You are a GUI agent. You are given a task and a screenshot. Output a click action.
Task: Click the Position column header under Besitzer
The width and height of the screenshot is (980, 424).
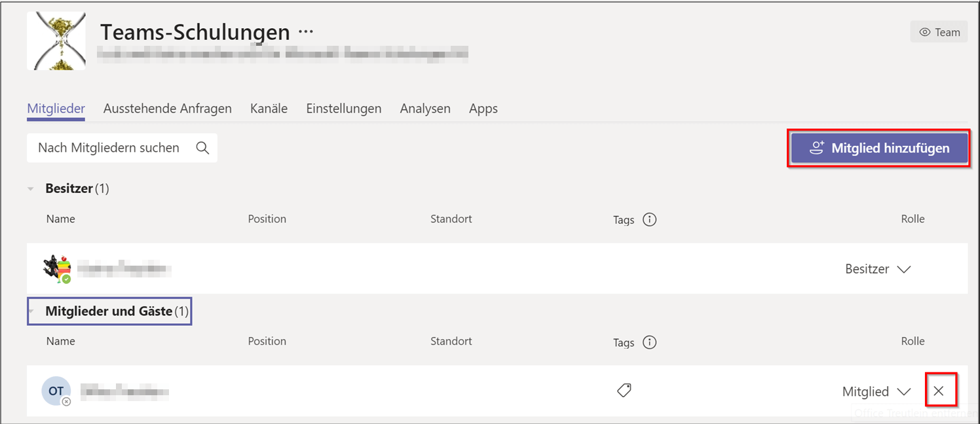click(267, 219)
